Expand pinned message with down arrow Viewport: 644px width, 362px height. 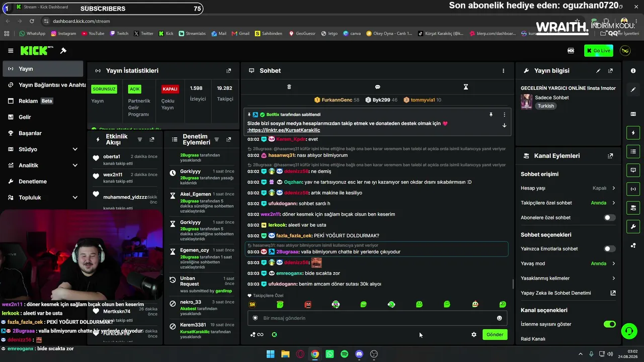click(x=504, y=125)
